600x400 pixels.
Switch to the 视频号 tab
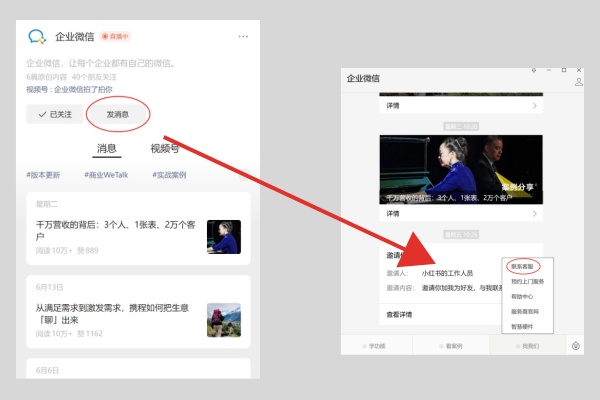(x=165, y=149)
